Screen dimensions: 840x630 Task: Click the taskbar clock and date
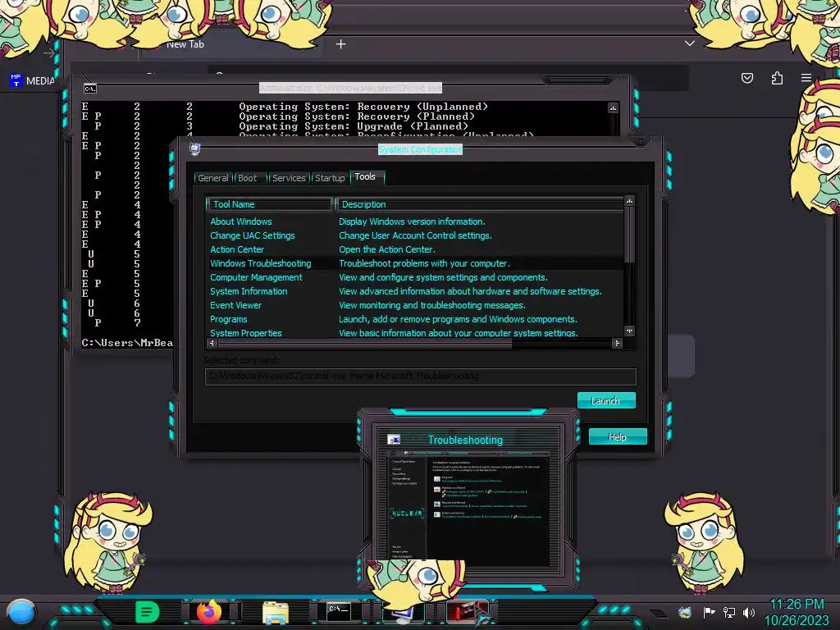(x=797, y=612)
